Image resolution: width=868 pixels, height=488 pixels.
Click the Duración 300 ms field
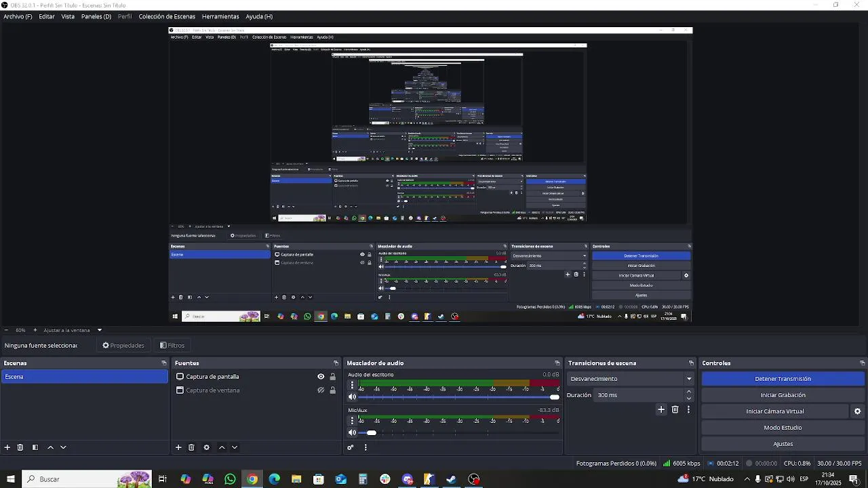(638, 395)
